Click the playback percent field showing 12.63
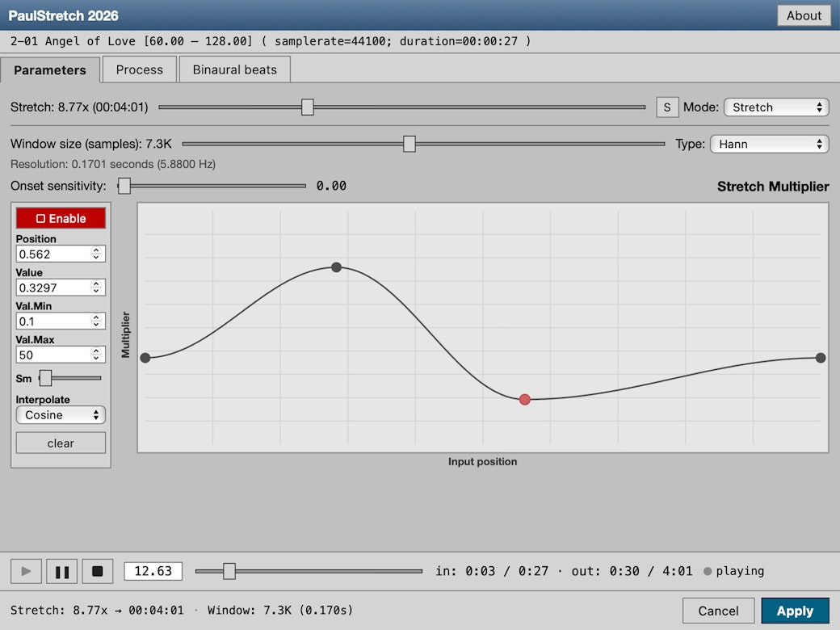 coord(153,571)
